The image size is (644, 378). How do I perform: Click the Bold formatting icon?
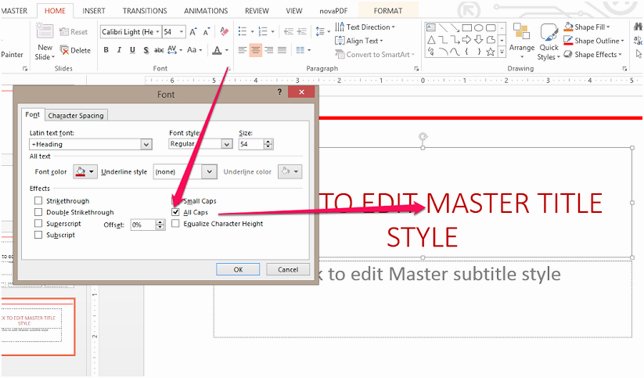106,50
